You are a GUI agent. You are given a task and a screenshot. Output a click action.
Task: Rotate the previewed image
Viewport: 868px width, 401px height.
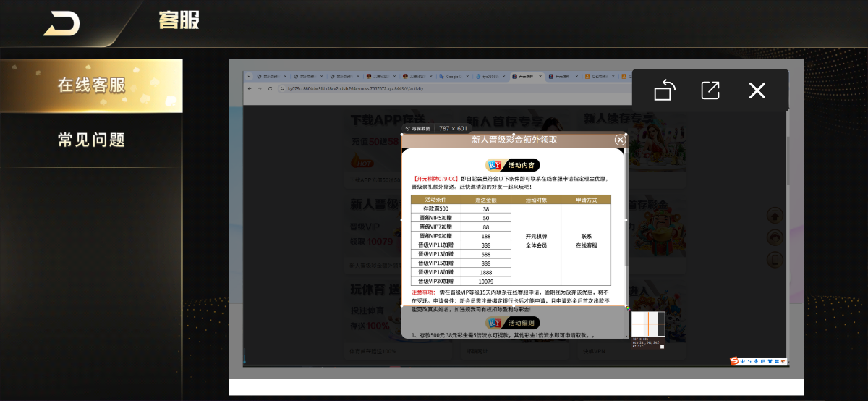click(665, 90)
